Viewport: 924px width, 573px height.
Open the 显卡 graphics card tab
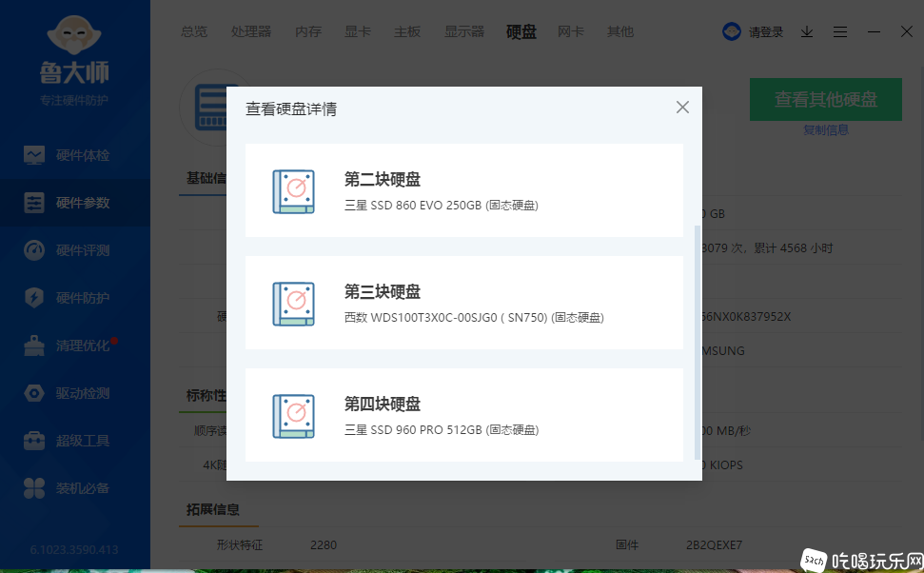pyautogui.click(x=358, y=31)
